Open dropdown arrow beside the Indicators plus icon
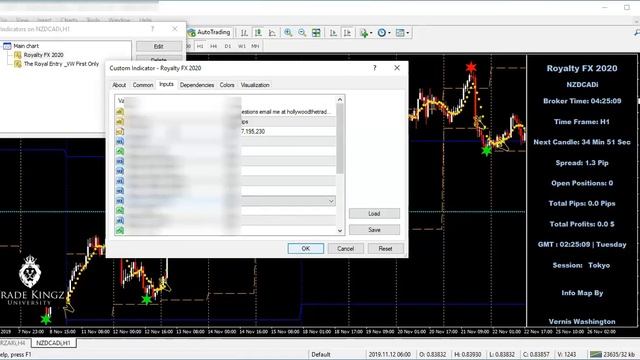 pos(371,33)
